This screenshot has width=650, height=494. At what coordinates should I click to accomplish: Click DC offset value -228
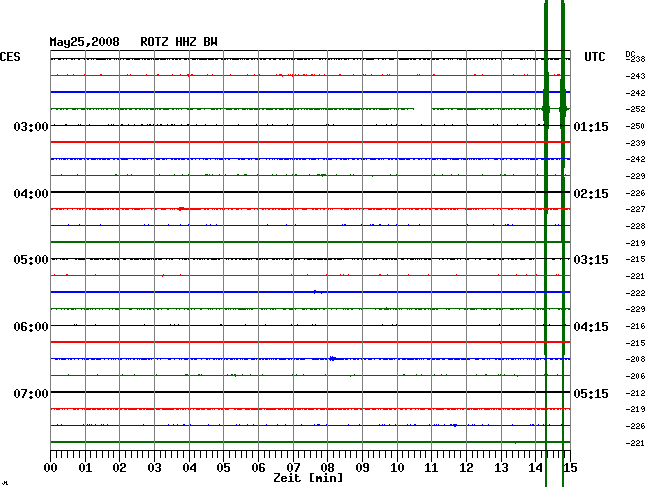click(635, 226)
